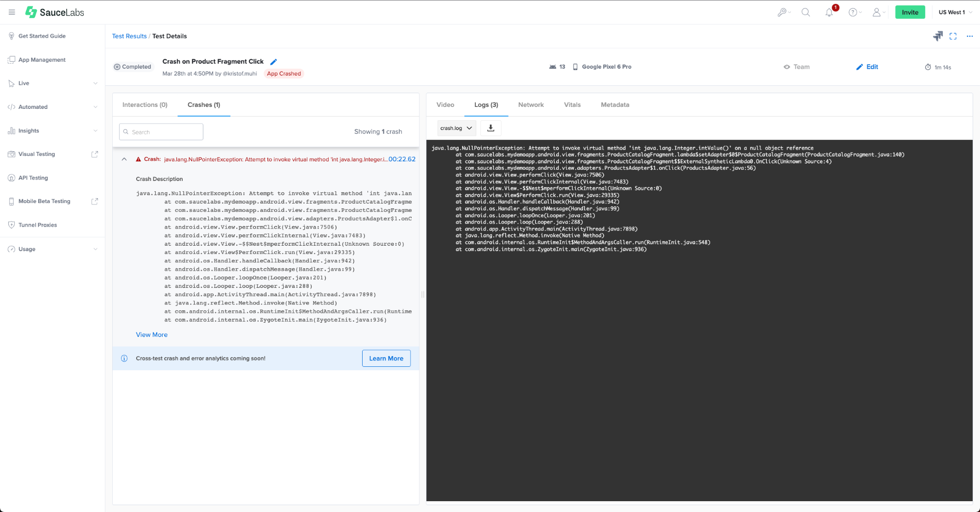The image size is (980, 512).
Task: Click the Jira integration icon
Action: pyautogui.click(x=937, y=36)
